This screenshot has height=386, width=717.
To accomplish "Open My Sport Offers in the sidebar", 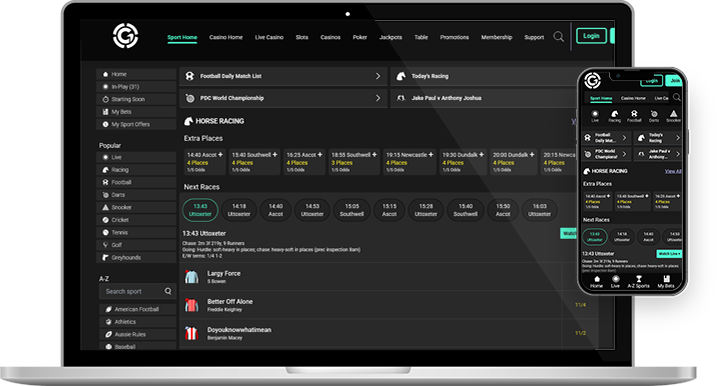I will 136,124.
